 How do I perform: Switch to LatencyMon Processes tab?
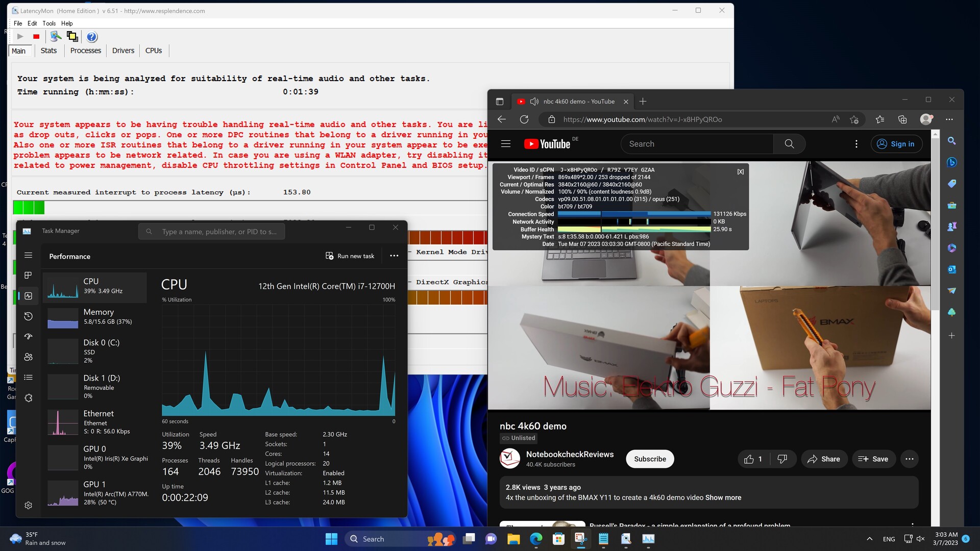coord(86,51)
